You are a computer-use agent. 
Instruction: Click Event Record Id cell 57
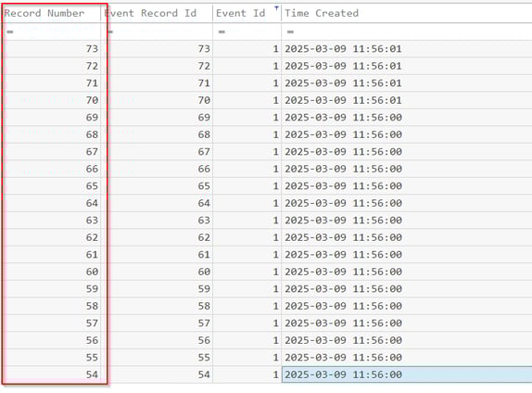pos(157,323)
